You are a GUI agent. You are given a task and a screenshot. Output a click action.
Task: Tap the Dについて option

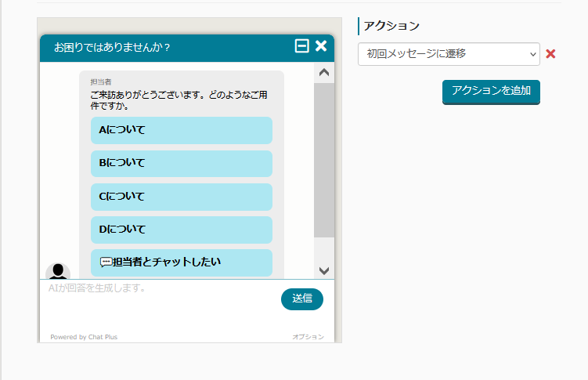(181, 230)
